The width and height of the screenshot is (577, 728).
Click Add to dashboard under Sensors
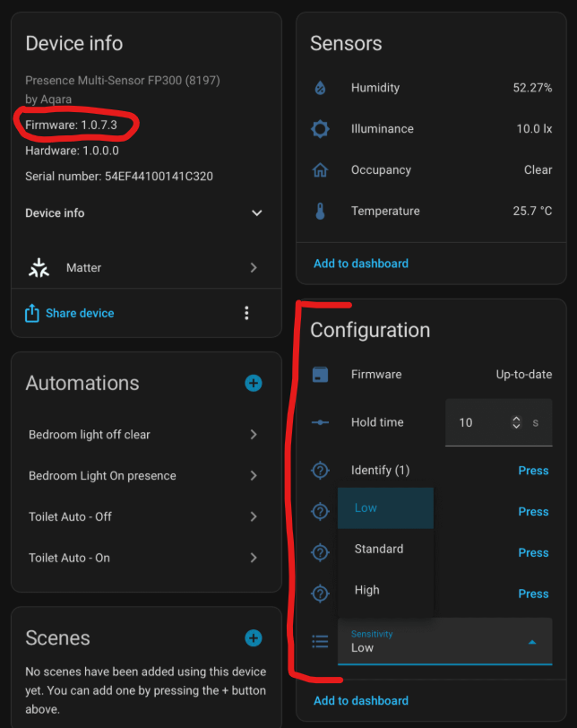click(361, 264)
